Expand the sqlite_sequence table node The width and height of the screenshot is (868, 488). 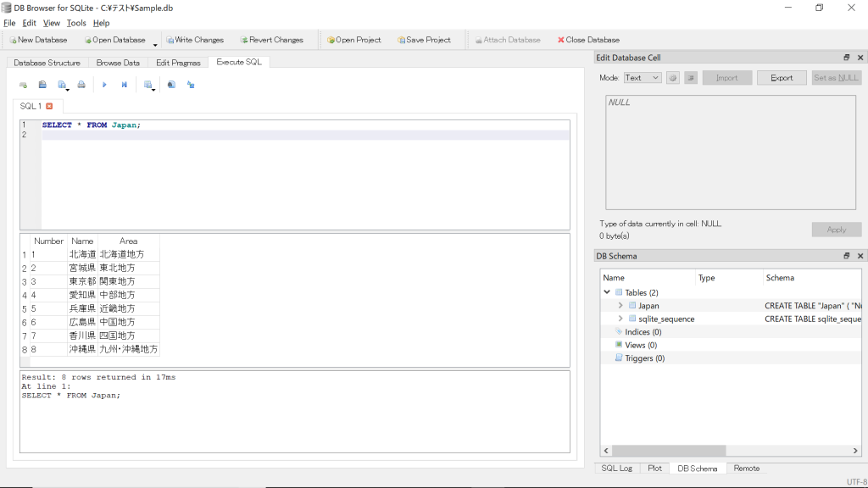click(620, 319)
